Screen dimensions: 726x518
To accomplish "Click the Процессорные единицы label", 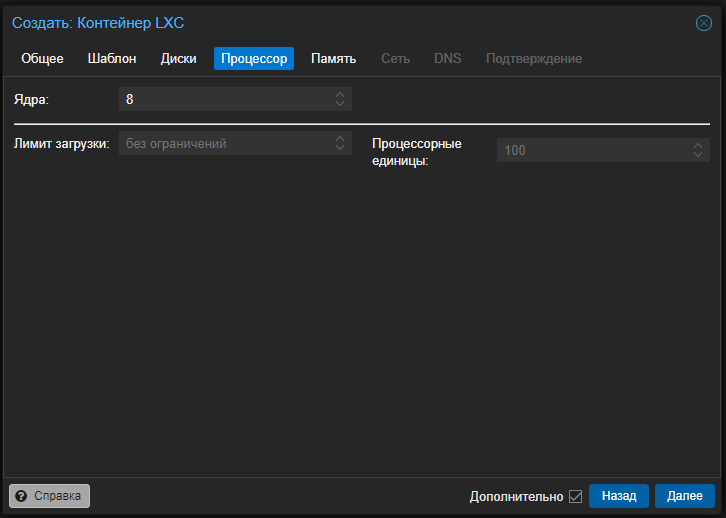I will [417, 152].
